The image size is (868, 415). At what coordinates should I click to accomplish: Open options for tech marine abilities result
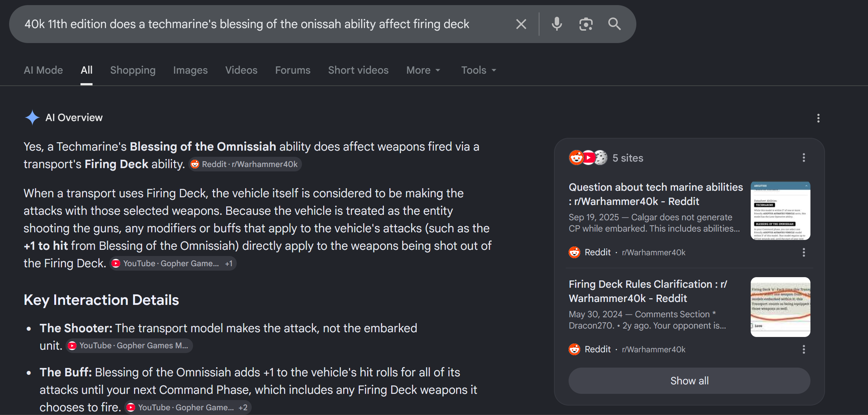804,252
